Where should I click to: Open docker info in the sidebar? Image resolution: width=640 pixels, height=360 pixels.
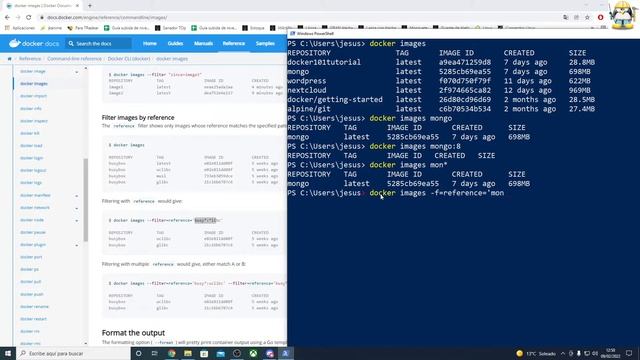(x=31, y=109)
